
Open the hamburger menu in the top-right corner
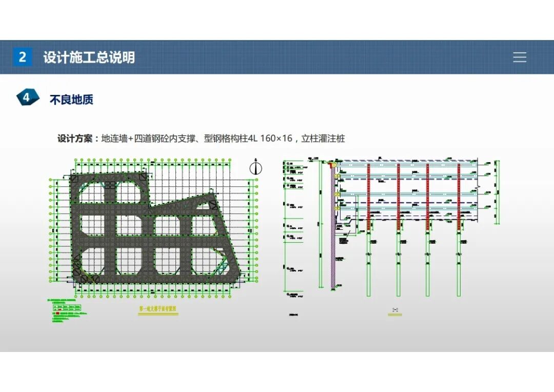pos(520,57)
